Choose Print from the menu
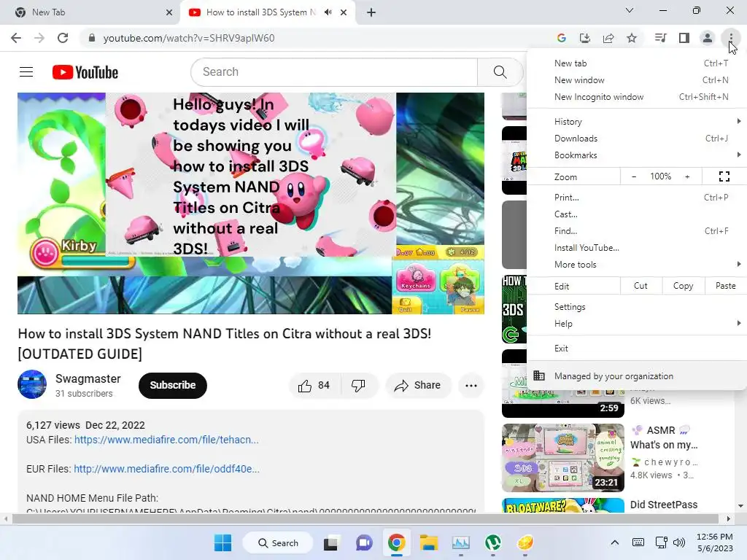Viewport: 747px width, 560px height. [637, 198]
